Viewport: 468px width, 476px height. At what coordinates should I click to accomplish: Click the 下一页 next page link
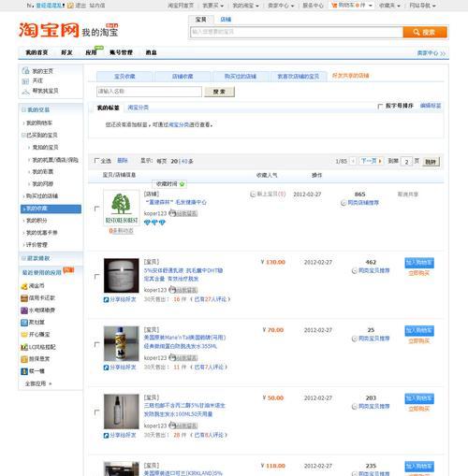(x=371, y=161)
